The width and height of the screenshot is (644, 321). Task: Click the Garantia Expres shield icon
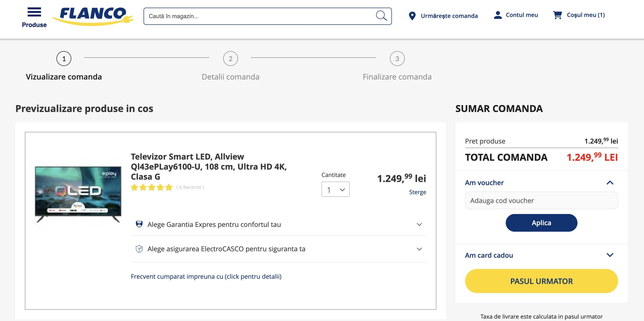point(139,224)
